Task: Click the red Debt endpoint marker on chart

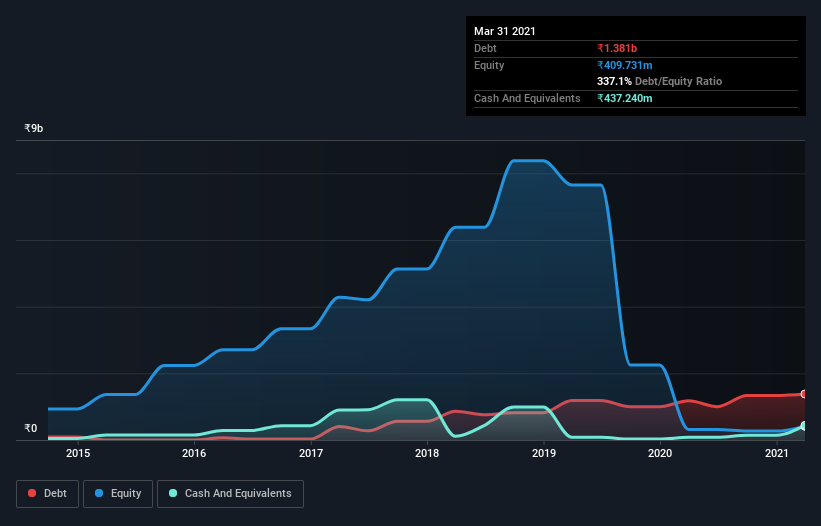Action: (804, 394)
